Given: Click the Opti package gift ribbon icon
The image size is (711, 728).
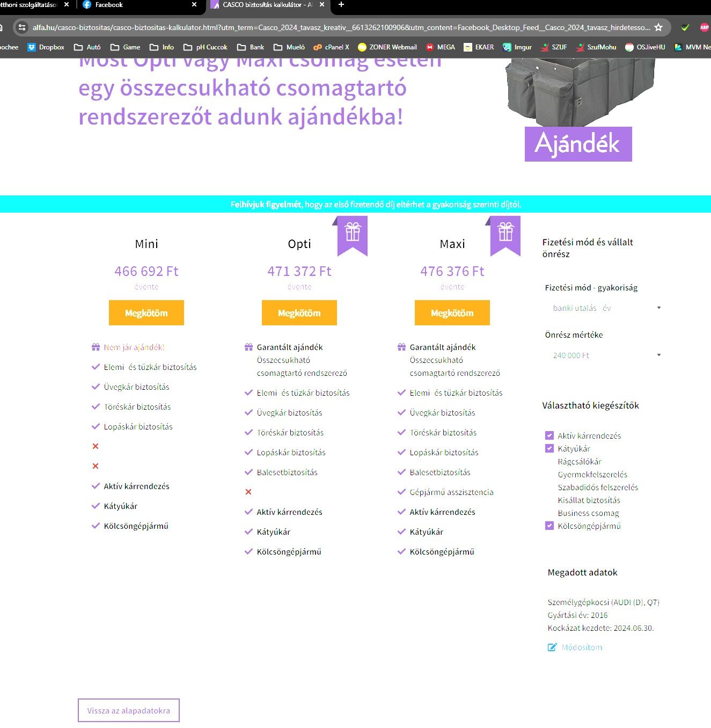Looking at the screenshot, I should click(x=353, y=236).
